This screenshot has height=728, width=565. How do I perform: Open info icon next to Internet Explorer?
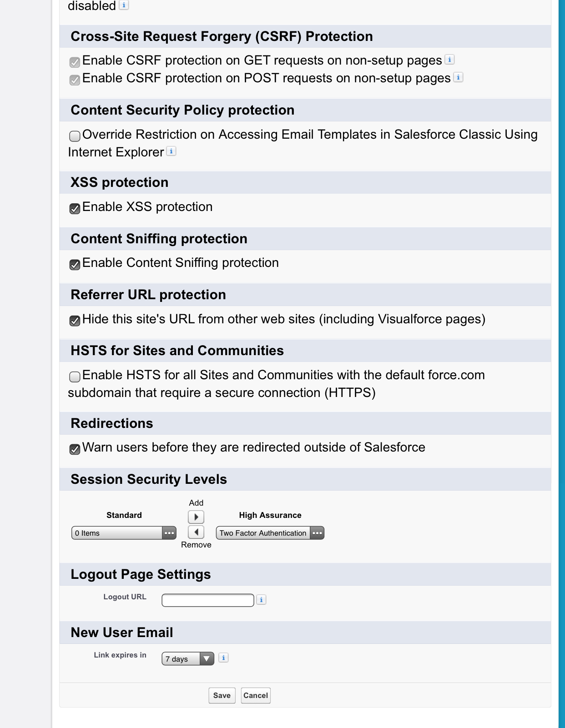coord(171,151)
